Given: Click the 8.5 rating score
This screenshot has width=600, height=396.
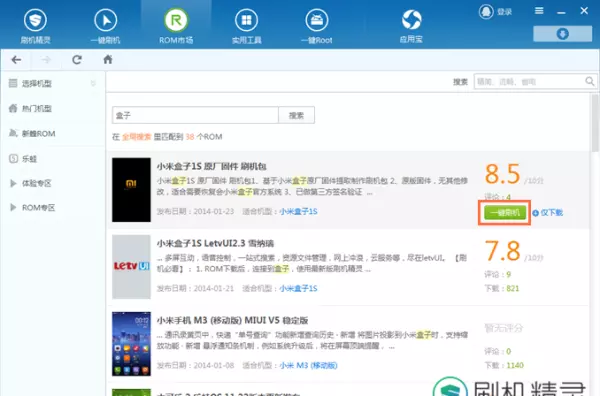Looking at the screenshot, I should 502,174.
